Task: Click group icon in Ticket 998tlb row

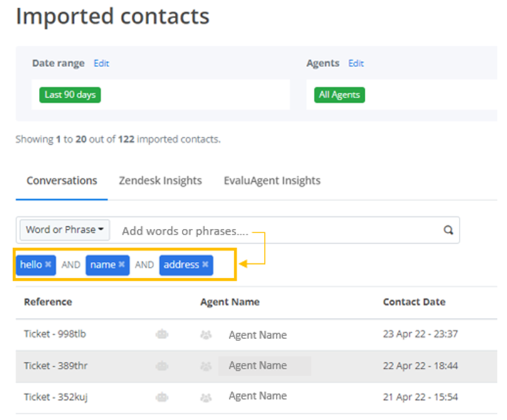Action: pyautogui.click(x=206, y=335)
